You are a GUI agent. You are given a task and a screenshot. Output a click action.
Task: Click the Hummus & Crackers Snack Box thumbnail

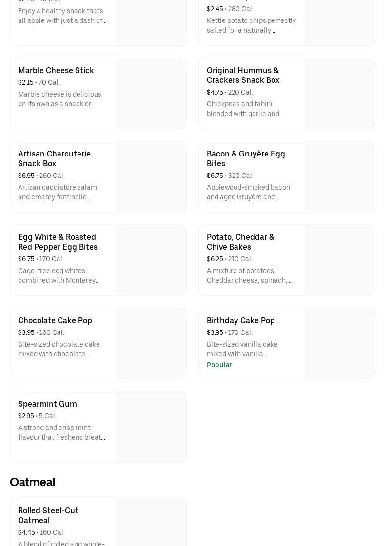point(340,94)
